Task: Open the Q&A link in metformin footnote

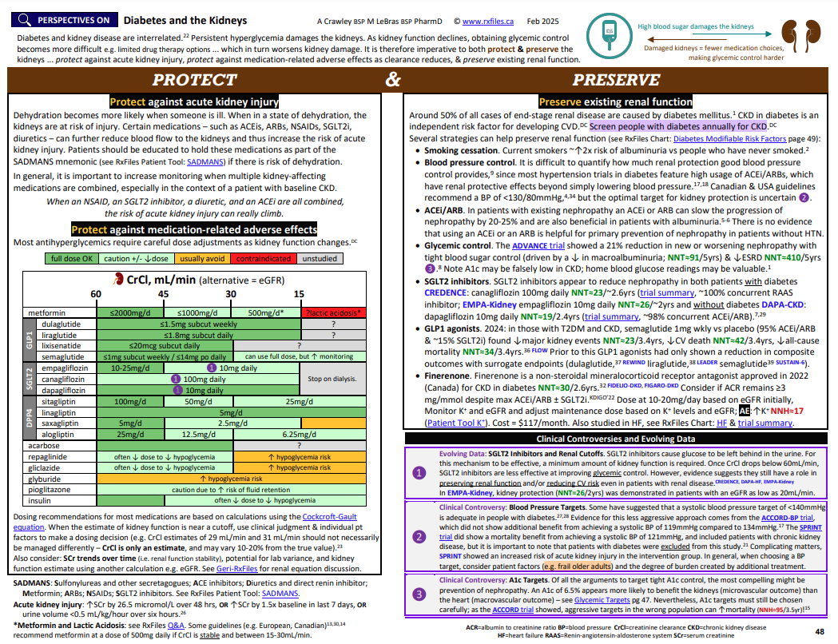Action: click(175, 626)
